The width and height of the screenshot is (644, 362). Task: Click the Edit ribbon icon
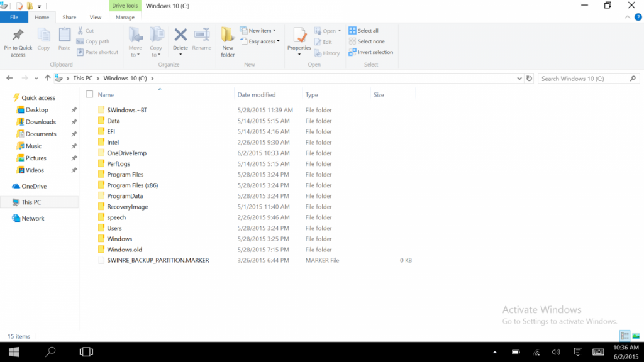coord(318,42)
